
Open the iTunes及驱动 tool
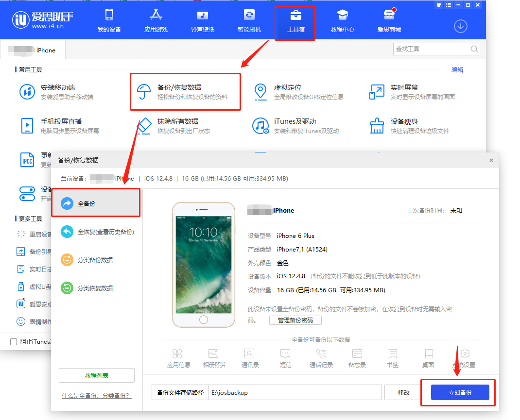[x=296, y=126]
